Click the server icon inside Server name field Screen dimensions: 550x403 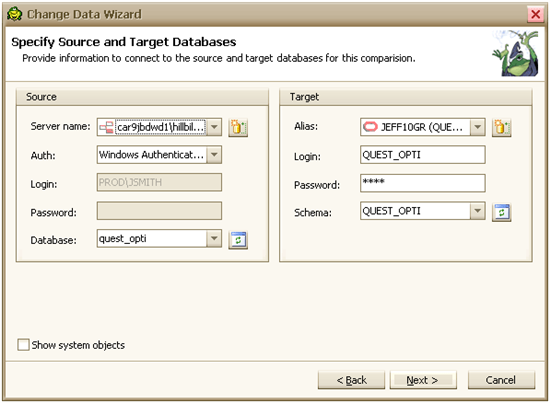(x=106, y=127)
